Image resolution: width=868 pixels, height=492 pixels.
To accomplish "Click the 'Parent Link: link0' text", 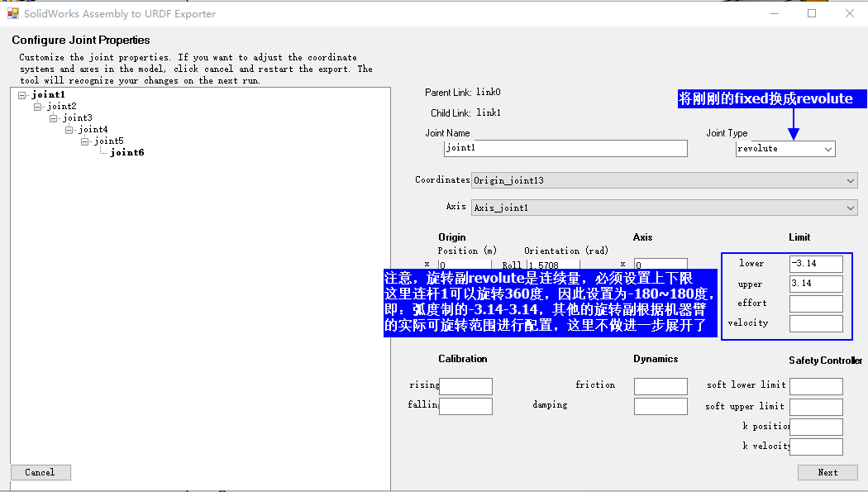I will (x=463, y=93).
